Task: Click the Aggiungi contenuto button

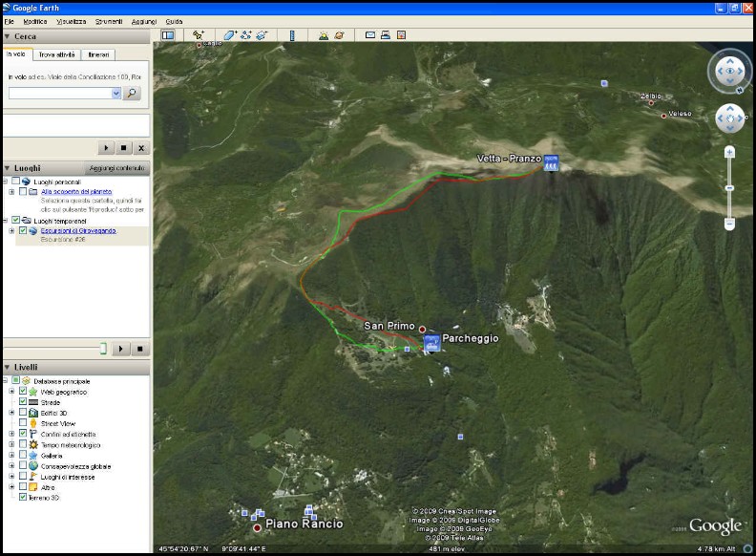Action: [116, 168]
